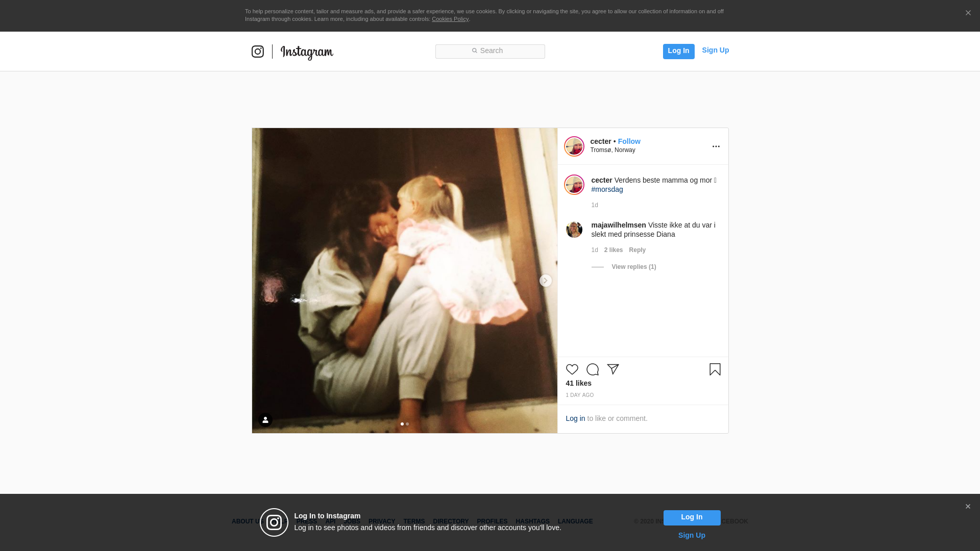
Task: Open the Tromsø, Norway location link
Action: point(612,150)
